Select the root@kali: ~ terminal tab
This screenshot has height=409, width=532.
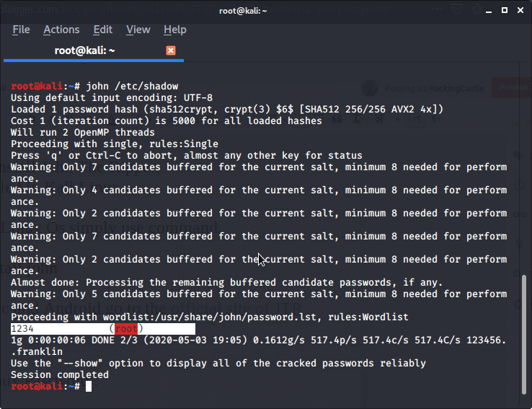tap(94, 51)
